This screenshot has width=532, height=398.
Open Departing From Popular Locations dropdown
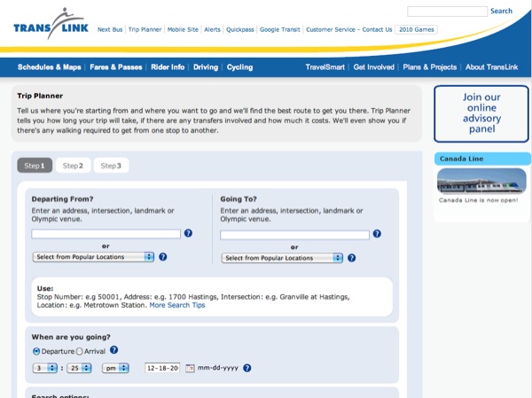pos(93,257)
